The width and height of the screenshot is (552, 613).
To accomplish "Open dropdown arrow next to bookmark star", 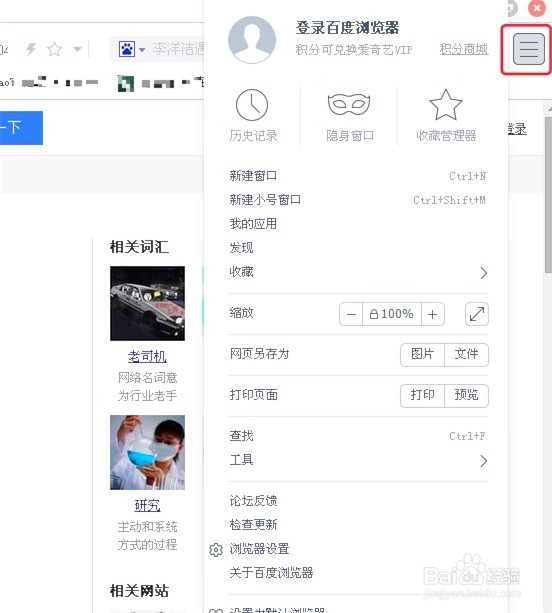I will (x=77, y=49).
